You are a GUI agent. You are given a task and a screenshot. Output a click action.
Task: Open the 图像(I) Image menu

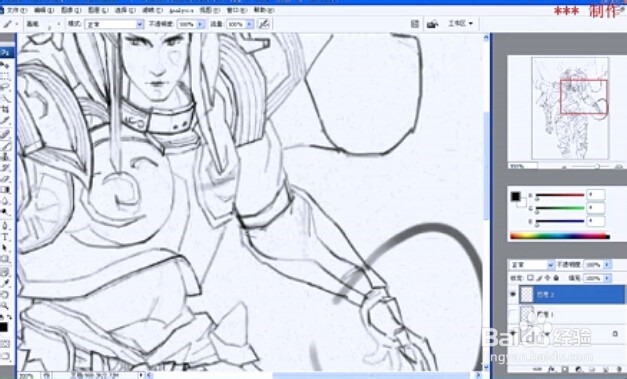[71, 10]
